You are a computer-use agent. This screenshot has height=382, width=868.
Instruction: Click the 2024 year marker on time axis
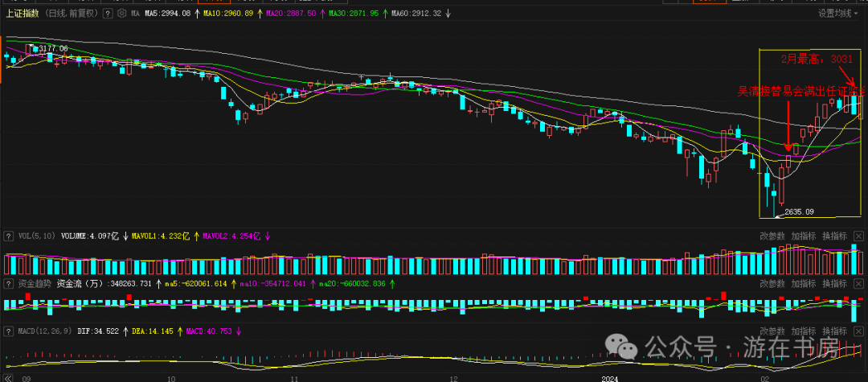(x=609, y=378)
